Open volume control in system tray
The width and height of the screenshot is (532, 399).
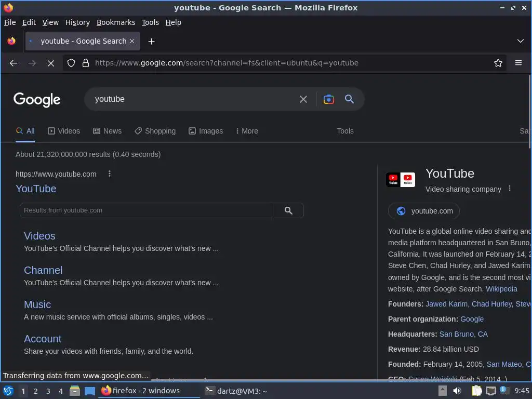click(457, 391)
